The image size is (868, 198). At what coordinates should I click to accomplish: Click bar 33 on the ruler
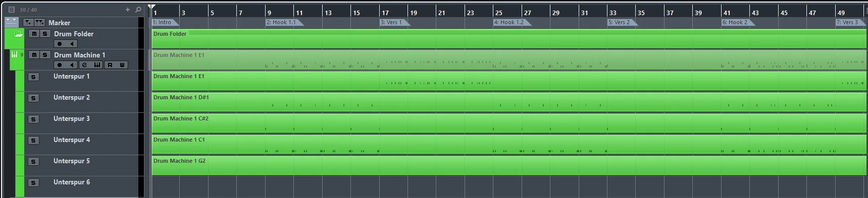(612, 13)
